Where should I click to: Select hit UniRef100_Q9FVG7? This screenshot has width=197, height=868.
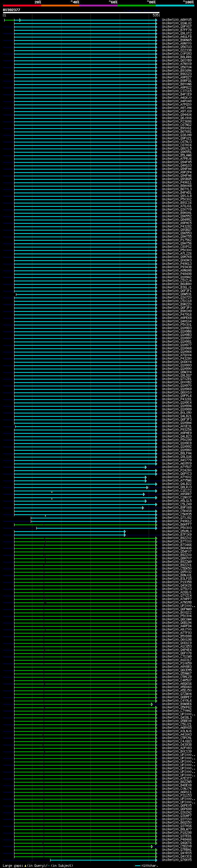pyautogui.click(x=177, y=26)
